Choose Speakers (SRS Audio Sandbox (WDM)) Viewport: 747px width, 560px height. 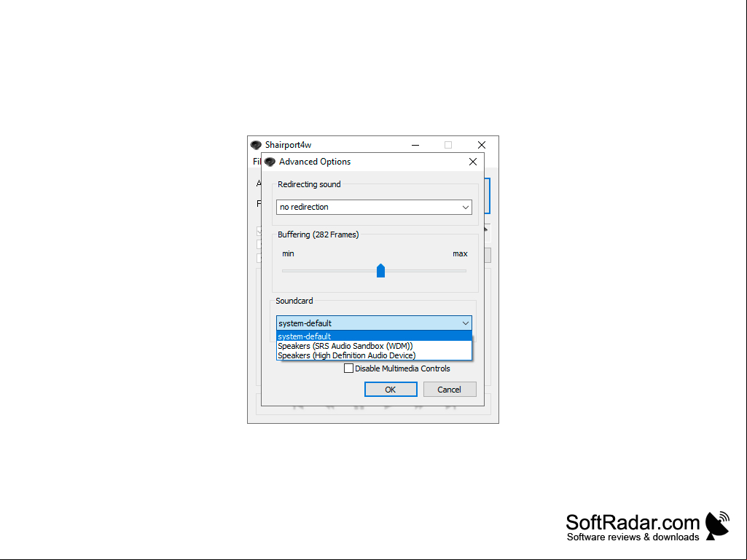[374, 346]
